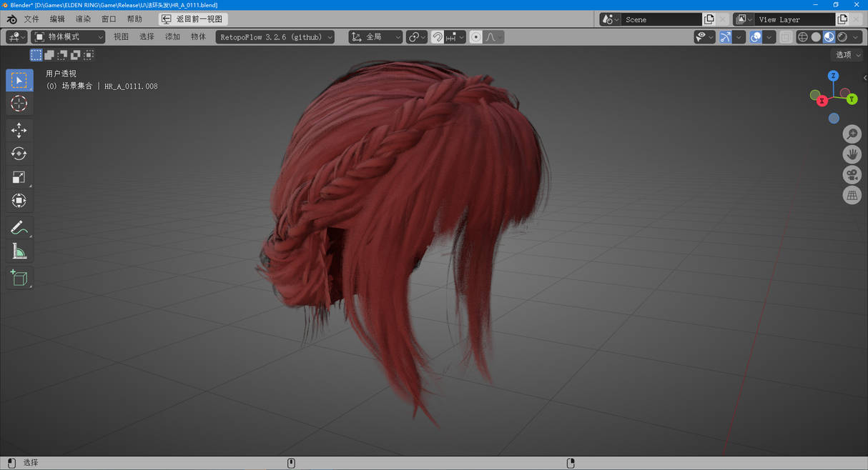This screenshot has height=470, width=868.
Task: Expand the 选项 options dropdown
Action: 848,55
